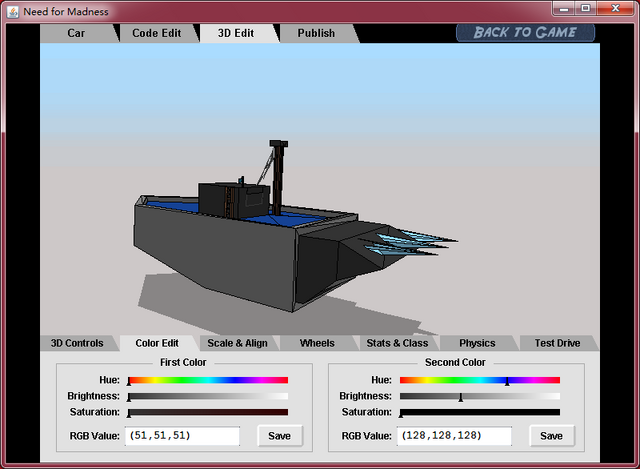Select the Color Edit tab
Viewport: 640px width, 469px height.
click(x=157, y=343)
